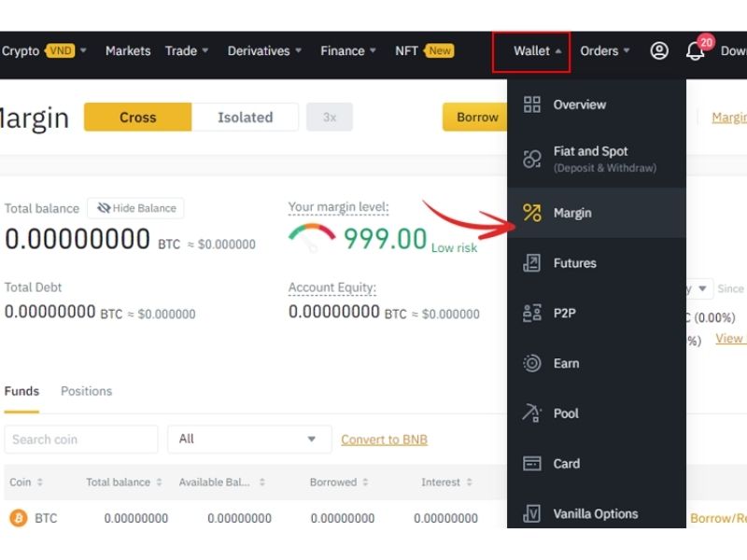Screen dimensions: 747x560
Task: Click the BTC coin icon in table
Action: (x=19, y=518)
